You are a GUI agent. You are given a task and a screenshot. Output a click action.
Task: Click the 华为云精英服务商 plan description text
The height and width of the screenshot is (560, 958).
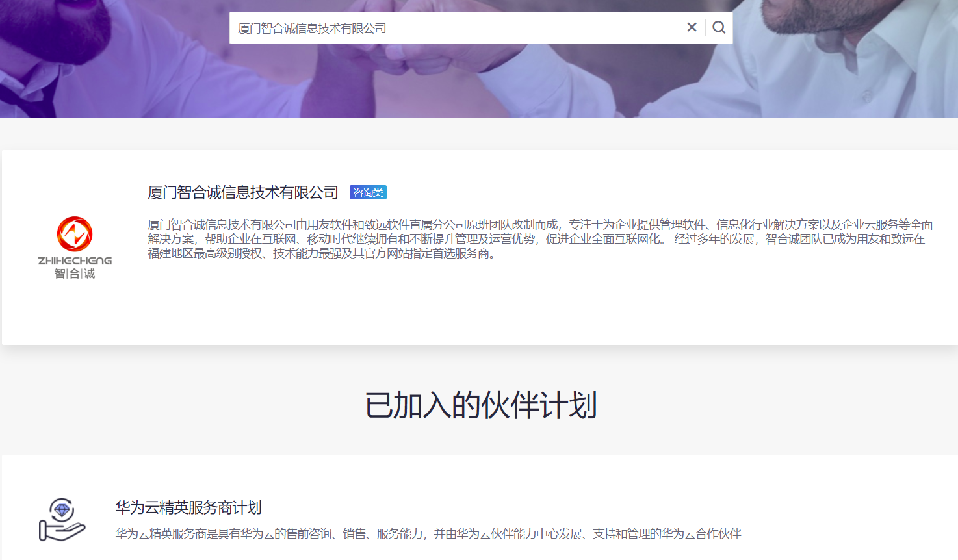(428, 534)
